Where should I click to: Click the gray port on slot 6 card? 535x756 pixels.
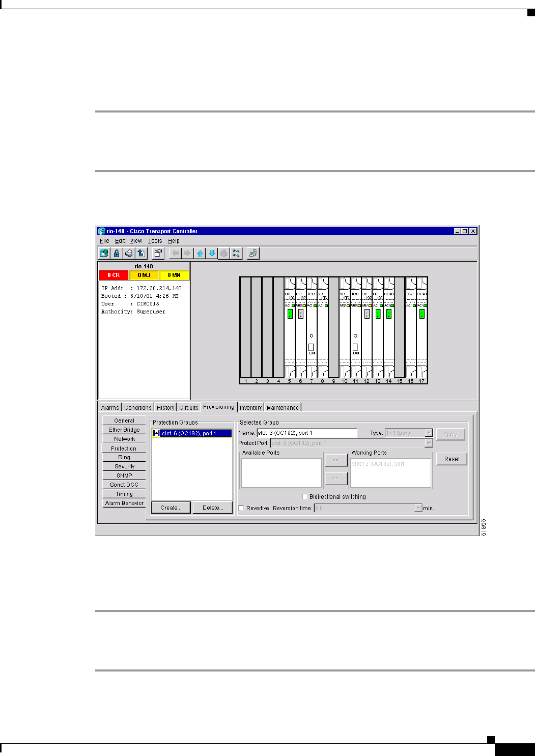tap(301, 314)
